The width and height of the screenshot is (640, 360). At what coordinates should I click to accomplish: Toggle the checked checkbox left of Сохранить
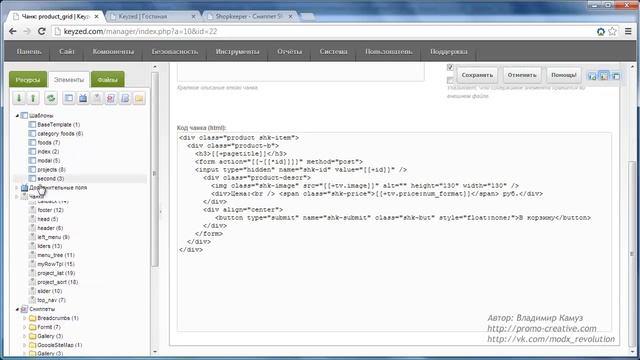(450, 67)
